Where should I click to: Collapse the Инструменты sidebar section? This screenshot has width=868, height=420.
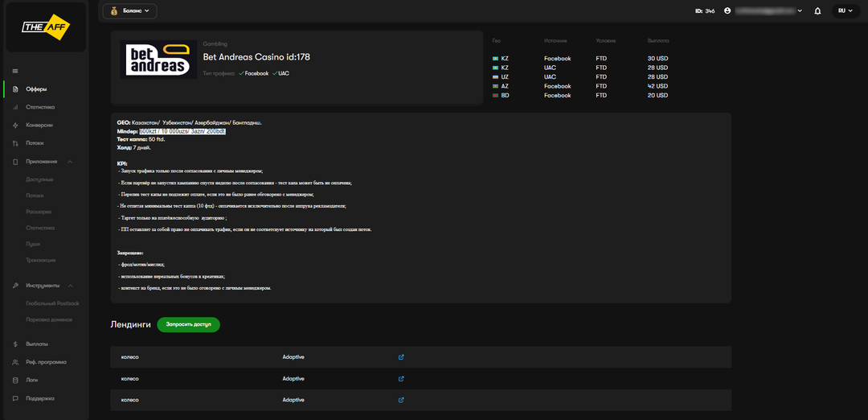(70, 286)
